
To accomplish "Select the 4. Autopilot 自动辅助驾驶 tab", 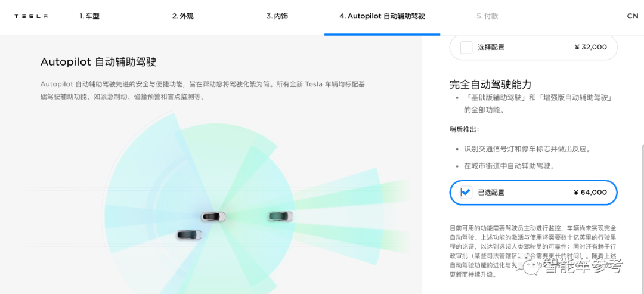I will [382, 17].
